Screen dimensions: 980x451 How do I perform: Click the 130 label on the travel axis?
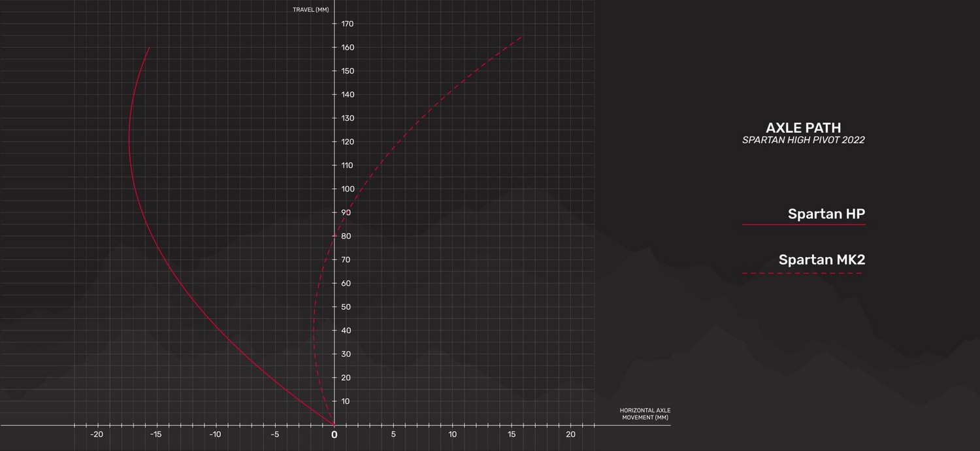[x=348, y=118]
